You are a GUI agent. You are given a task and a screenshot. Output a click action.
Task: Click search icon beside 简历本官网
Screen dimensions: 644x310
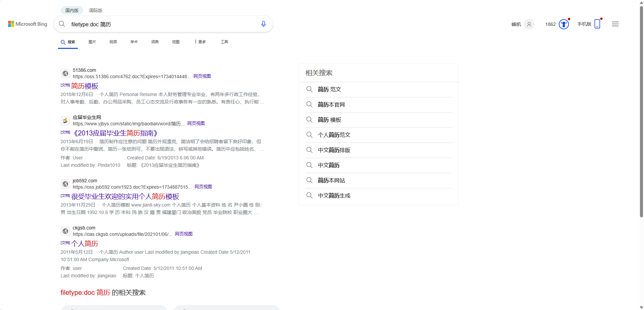(309, 104)
